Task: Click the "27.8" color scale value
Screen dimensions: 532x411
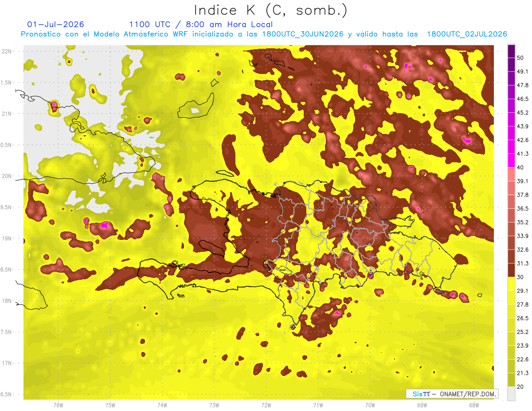Action: coord(523,305)
